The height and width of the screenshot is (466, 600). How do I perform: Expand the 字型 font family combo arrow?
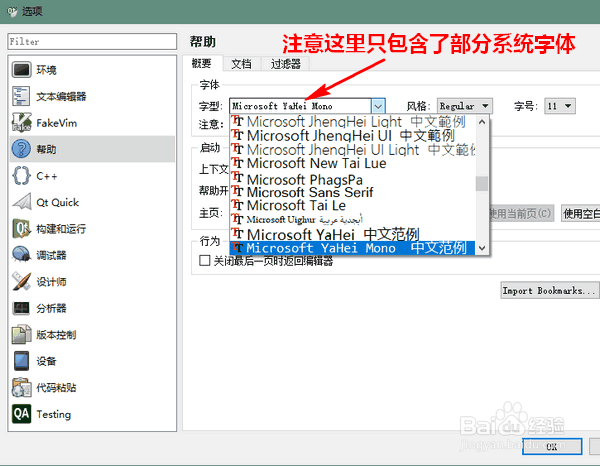coord(378,106)
